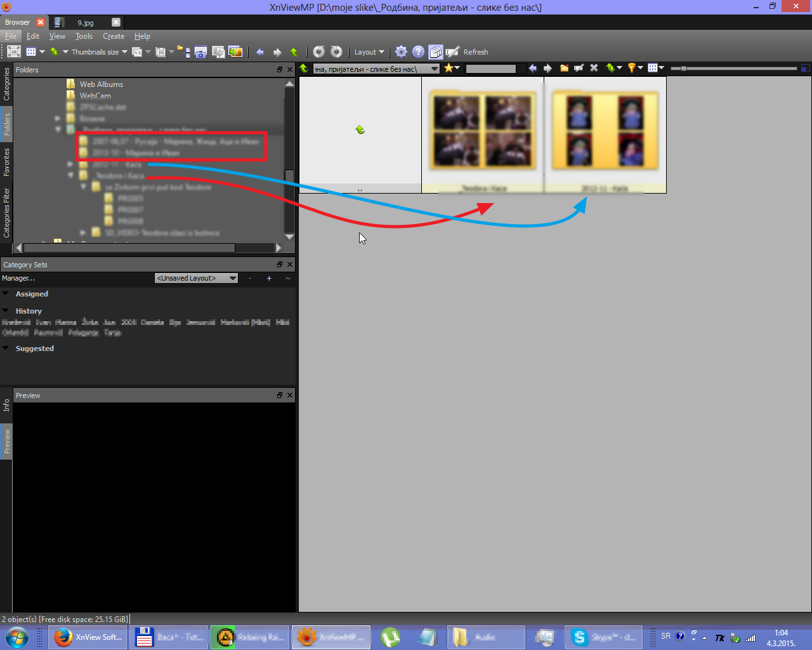Click the sort arrows icon in the address bar
The height and width of the screenshot is (650, 812).
pyautogui.click(x=610, y=68)
